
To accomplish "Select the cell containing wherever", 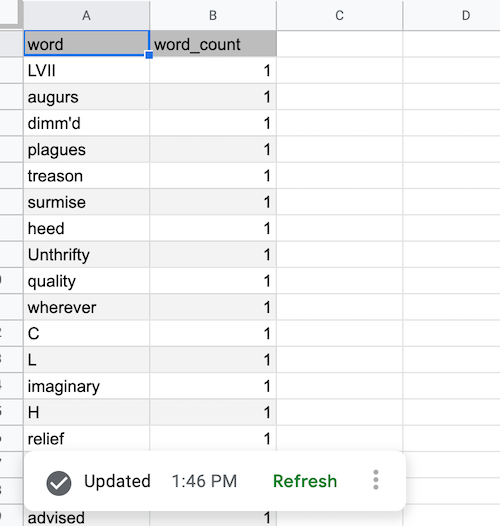I will (87, 307).
